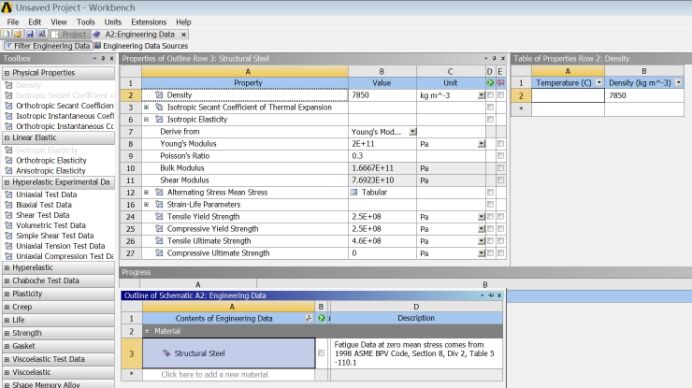The image size is (692, 388).
Task: Click Uniaxial Test Data icon
Action: 8,195
